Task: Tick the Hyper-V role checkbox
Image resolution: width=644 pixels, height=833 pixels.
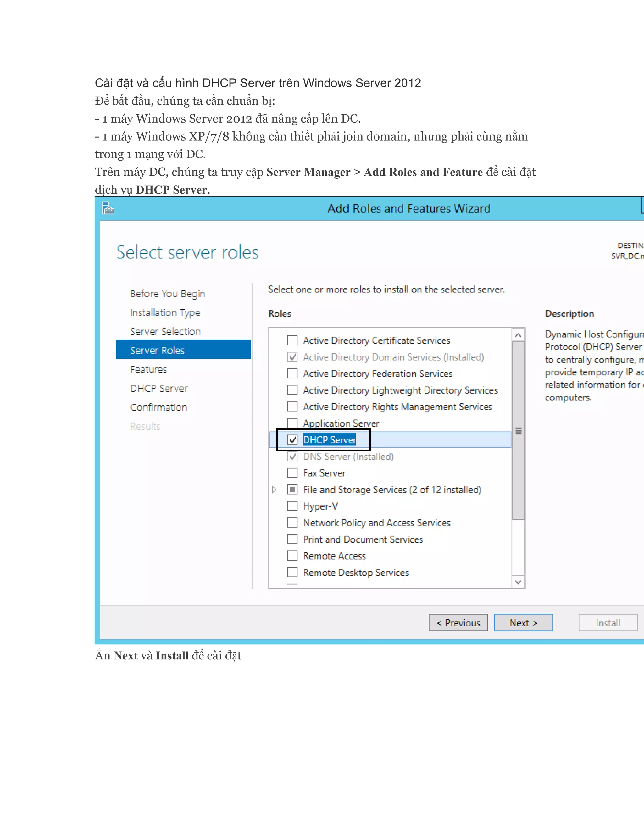Action: click(292, 506)
